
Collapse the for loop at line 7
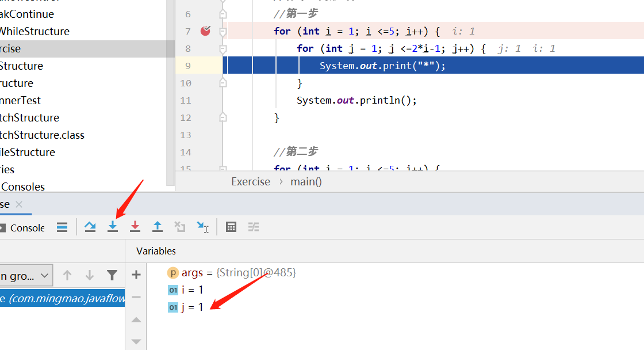(223, 31)
